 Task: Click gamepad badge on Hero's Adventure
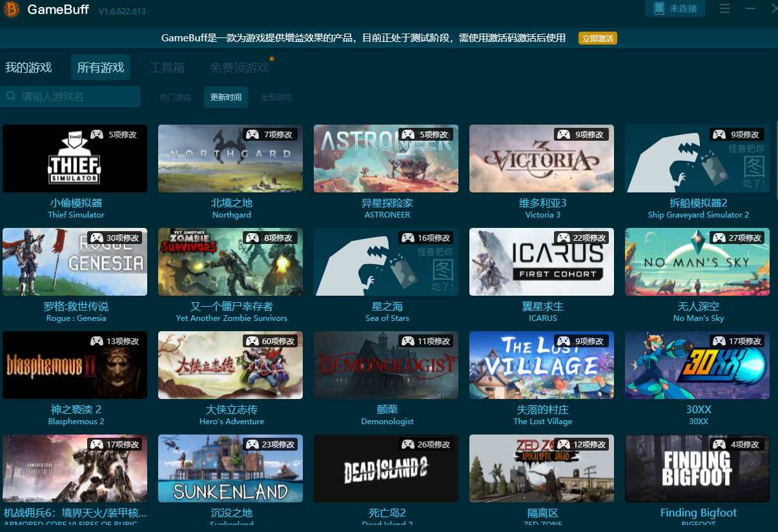(252, 341)
